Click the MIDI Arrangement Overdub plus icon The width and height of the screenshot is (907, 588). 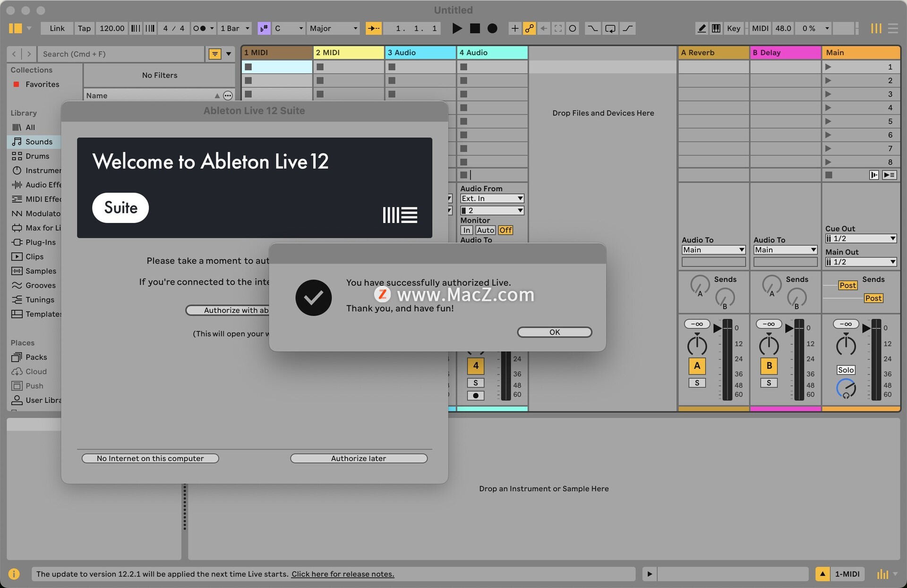pyautogui.click(x=515, y=28)
